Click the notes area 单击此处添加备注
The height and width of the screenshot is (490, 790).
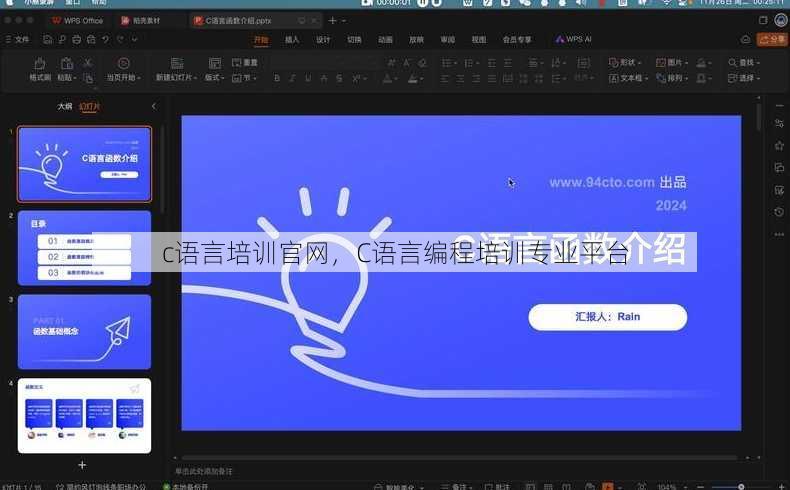[x=204, y=471]
